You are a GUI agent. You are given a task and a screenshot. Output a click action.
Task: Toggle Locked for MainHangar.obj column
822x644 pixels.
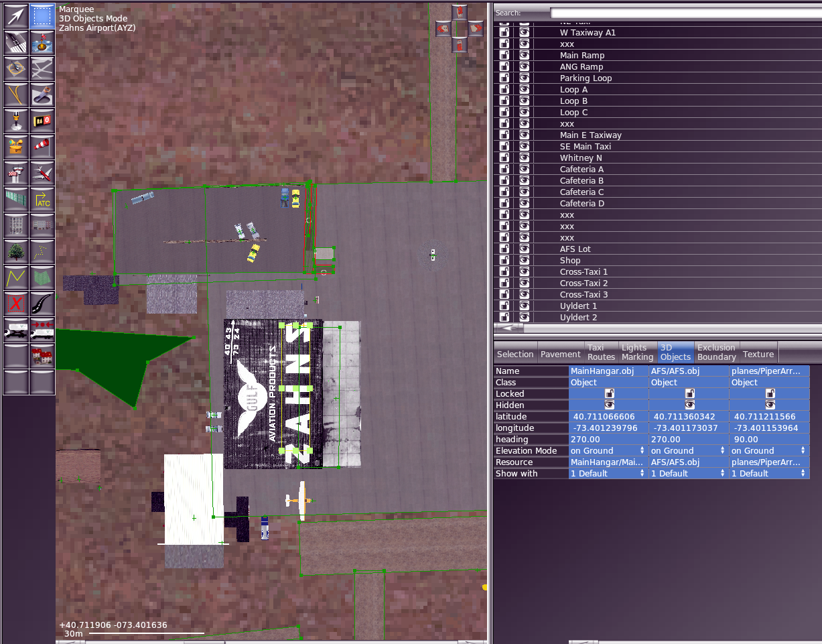click(x=610, y=394)
